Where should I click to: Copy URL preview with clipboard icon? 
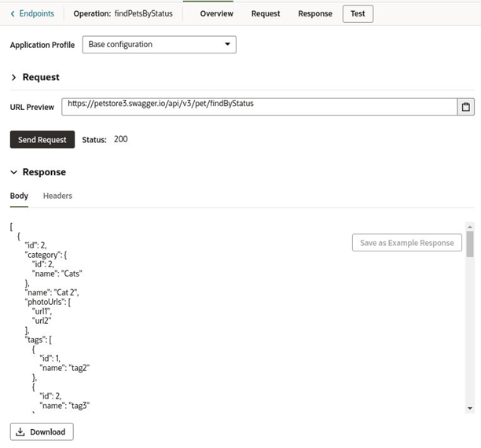[x=465, y=107]
